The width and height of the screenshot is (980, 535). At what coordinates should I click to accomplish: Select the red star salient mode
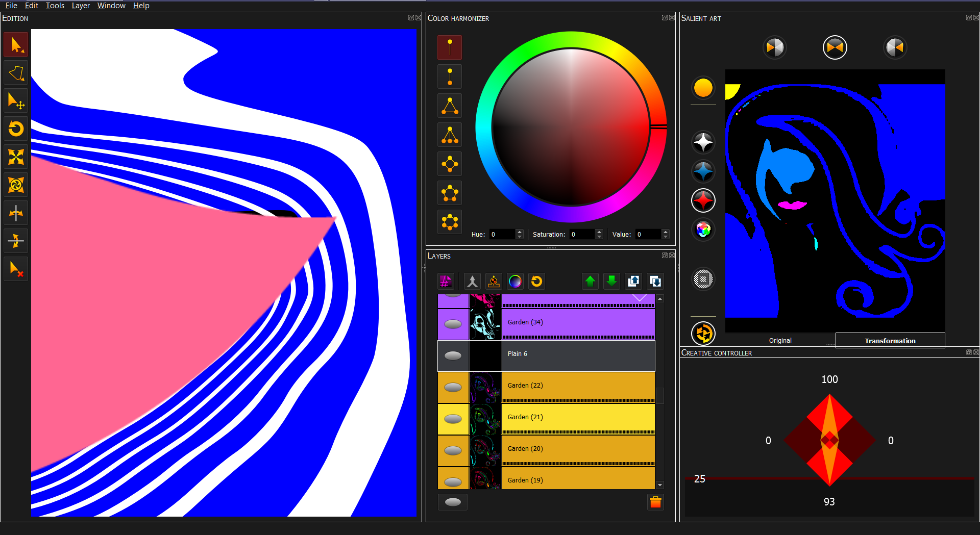(x=703, y=200)
